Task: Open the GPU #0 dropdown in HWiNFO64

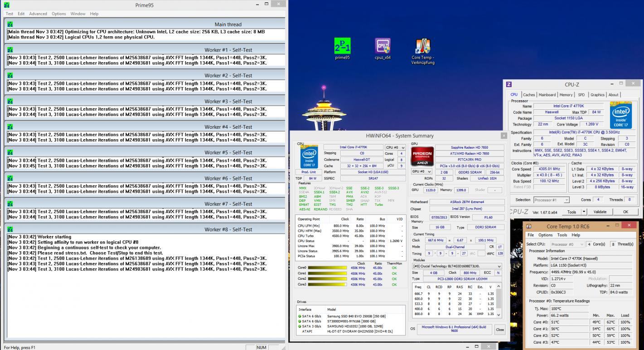Action: (x=422, y=172)
